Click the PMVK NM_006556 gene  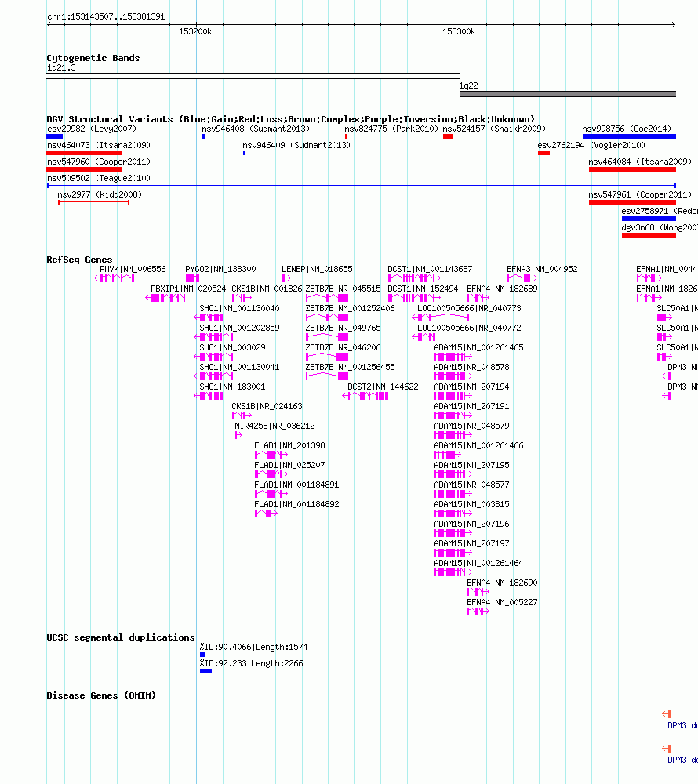click(115, 278)
